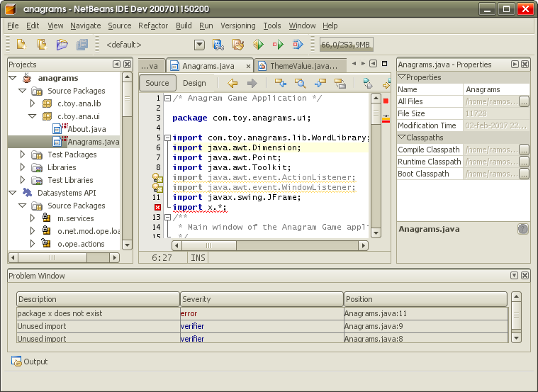Click the Boot Classpath ellipsis button
This screenshot has width=538, height=392.
click(x=524, y=174)
